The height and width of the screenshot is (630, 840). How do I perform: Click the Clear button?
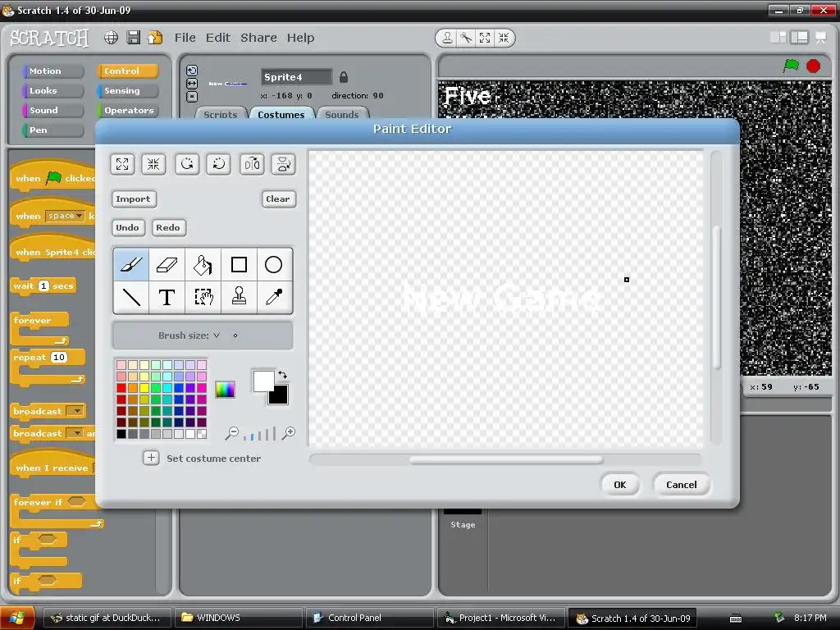[x=278, y=199]
